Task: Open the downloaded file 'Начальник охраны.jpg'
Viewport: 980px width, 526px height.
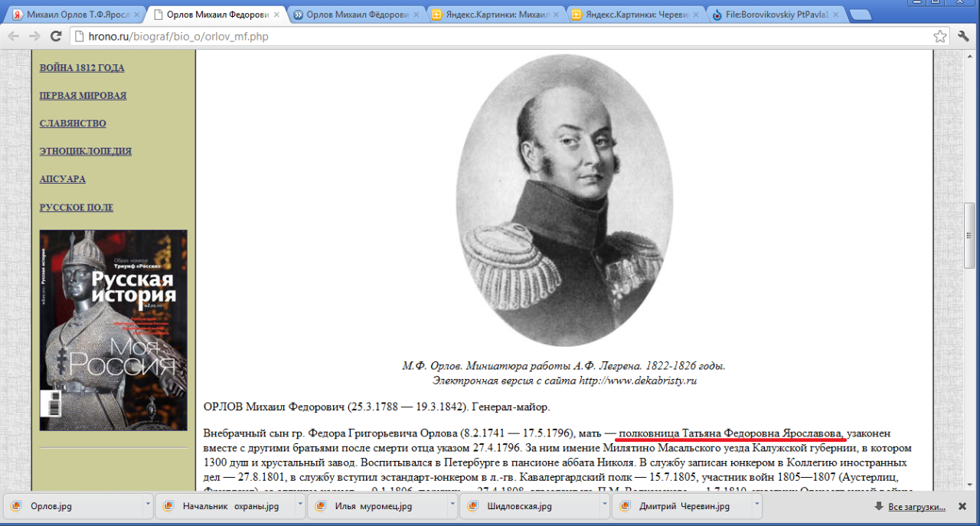Action: 224,506
